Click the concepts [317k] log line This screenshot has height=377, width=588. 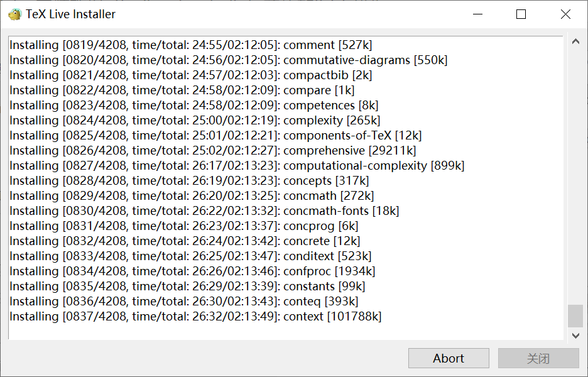pyautogui.click(x=189, y=180)
